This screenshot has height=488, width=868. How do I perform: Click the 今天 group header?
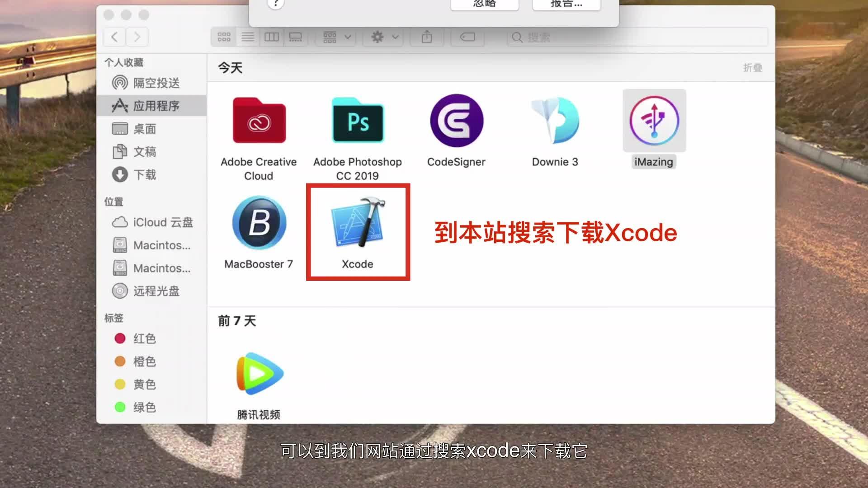point(231,68)
